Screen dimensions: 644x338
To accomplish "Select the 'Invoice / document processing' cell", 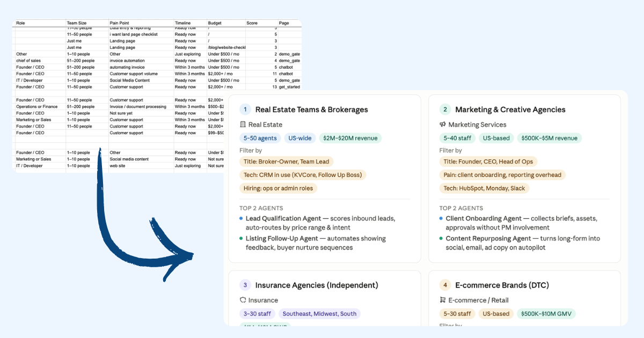I will pos(141,107).
